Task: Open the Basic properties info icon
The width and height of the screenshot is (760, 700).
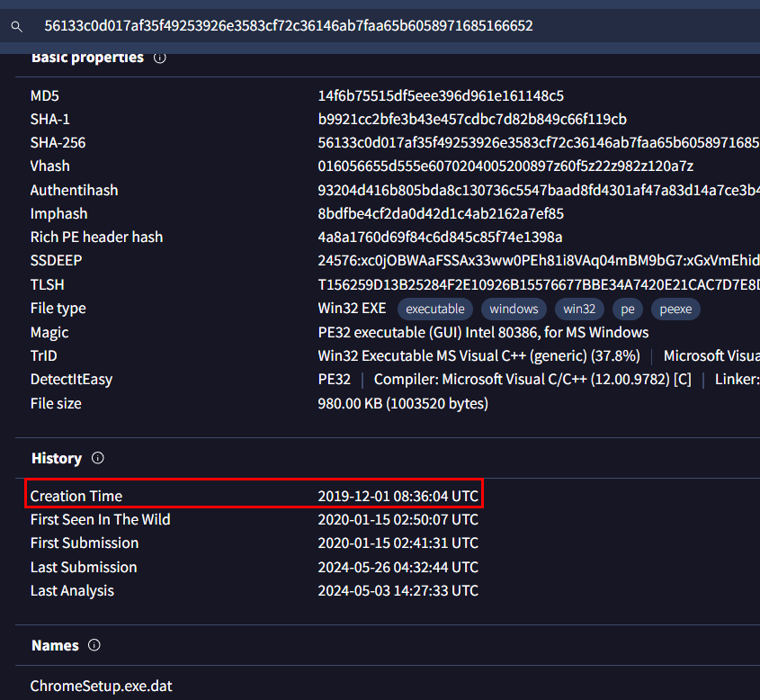Action: point(160,58)
